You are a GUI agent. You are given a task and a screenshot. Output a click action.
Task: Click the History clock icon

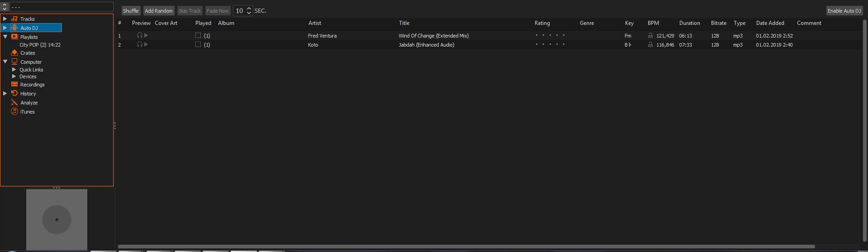(14, 94)
